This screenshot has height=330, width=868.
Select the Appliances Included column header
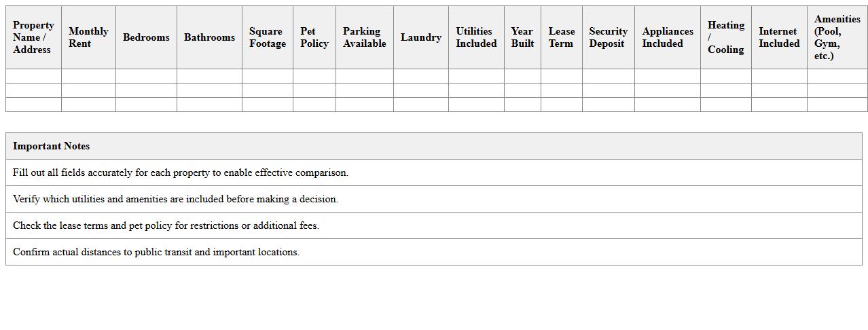(667, 37)
